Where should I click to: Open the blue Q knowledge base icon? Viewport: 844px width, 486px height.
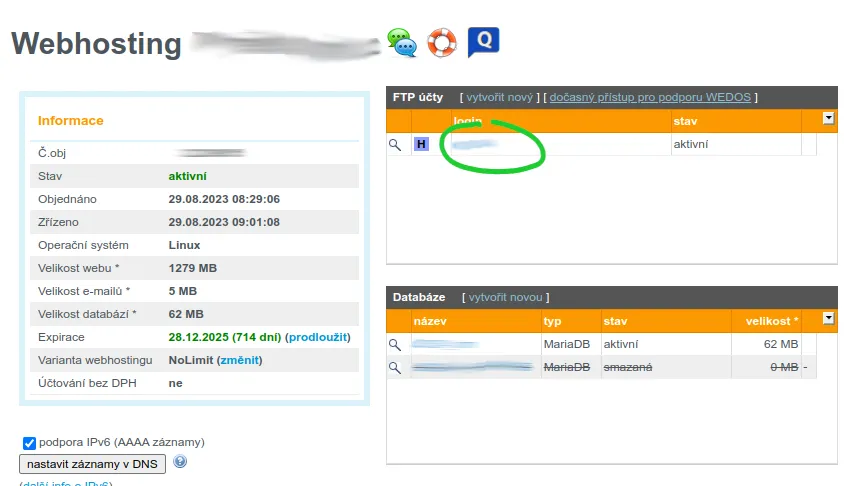(x=483, y=41)
